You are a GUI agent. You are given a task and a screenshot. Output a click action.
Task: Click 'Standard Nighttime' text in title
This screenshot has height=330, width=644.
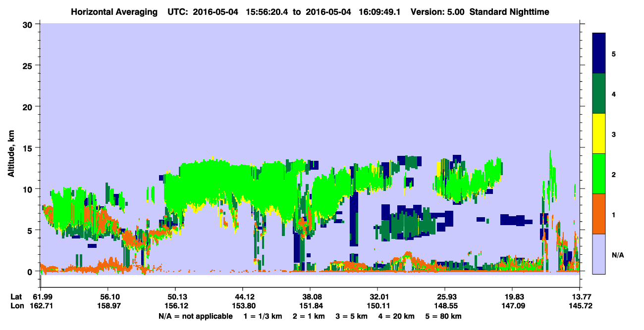510,11
